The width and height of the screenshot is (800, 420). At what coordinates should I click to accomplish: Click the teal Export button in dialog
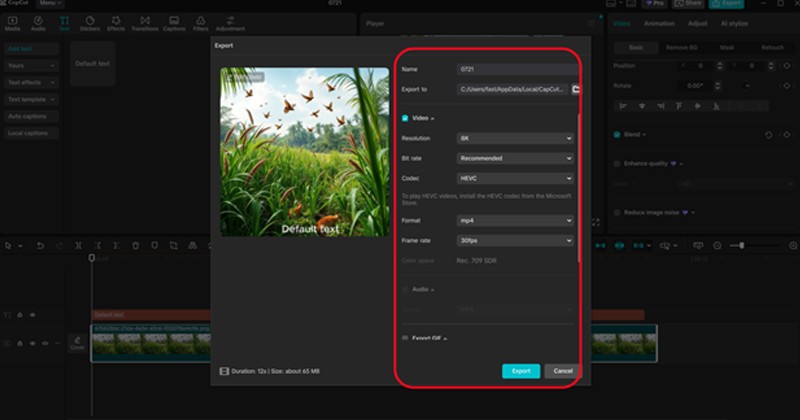(521, 371)
